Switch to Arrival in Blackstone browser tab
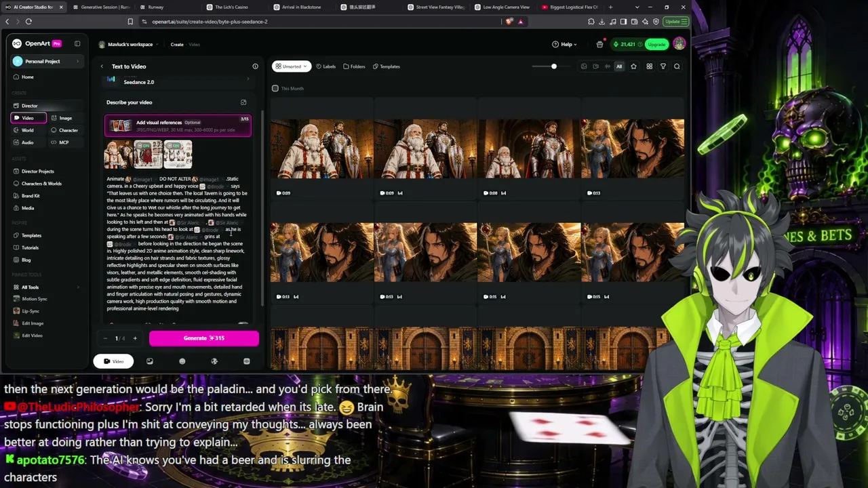Viewport: 868px width, 488px height. 303,7
